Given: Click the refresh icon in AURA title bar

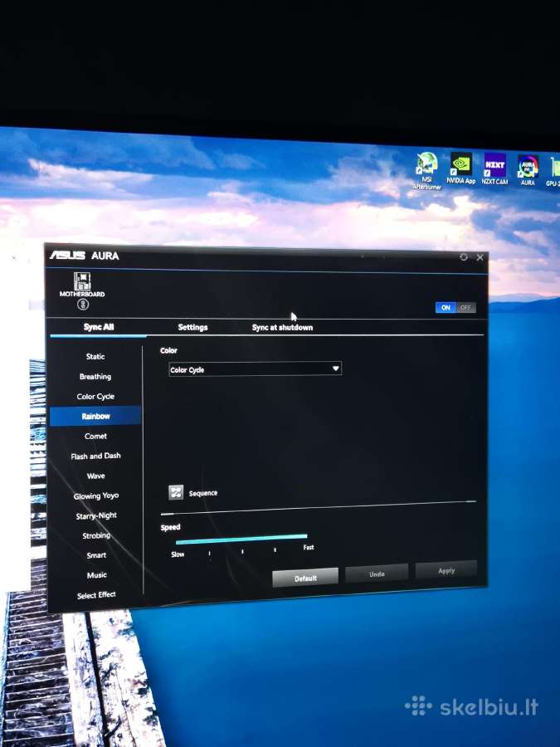Looking at the screenshot, I should click(463, 257).
